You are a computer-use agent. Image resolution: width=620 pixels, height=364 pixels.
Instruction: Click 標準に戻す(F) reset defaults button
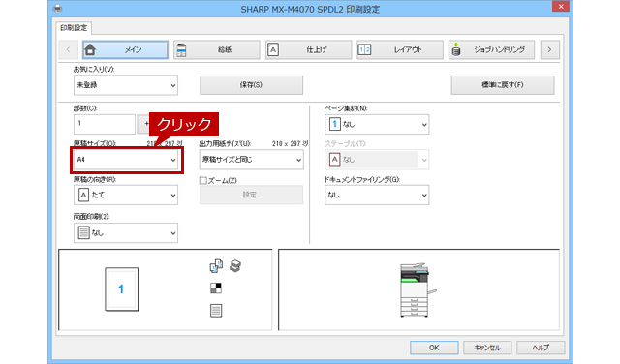coord(503,85)
